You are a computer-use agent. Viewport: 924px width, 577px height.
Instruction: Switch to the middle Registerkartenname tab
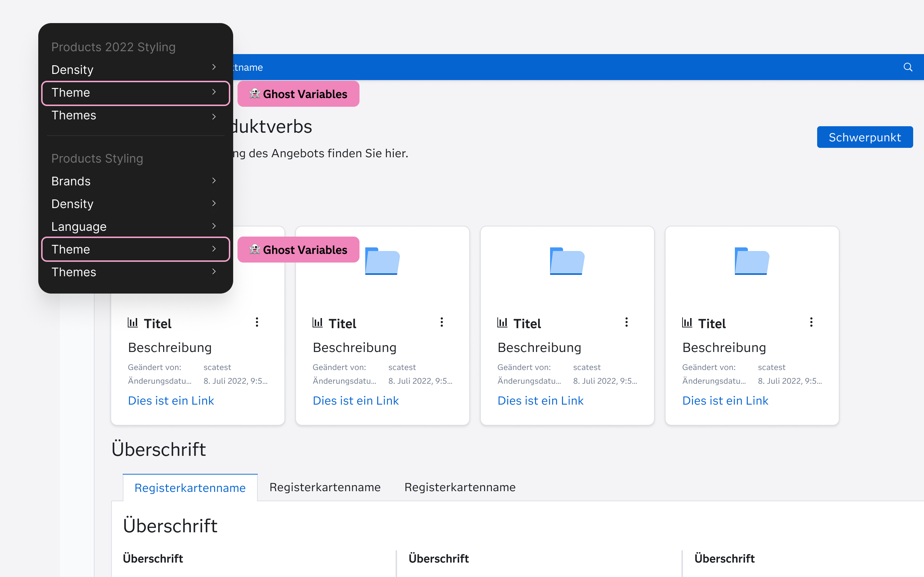pos(325,487)
